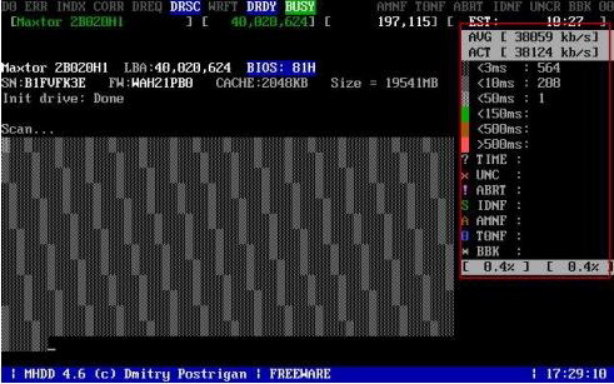Image resolution: width=614 pixels, height=384 pixels.
Task: Click the blue 0 symbol beside T0NF
Action: pos(465,236)
